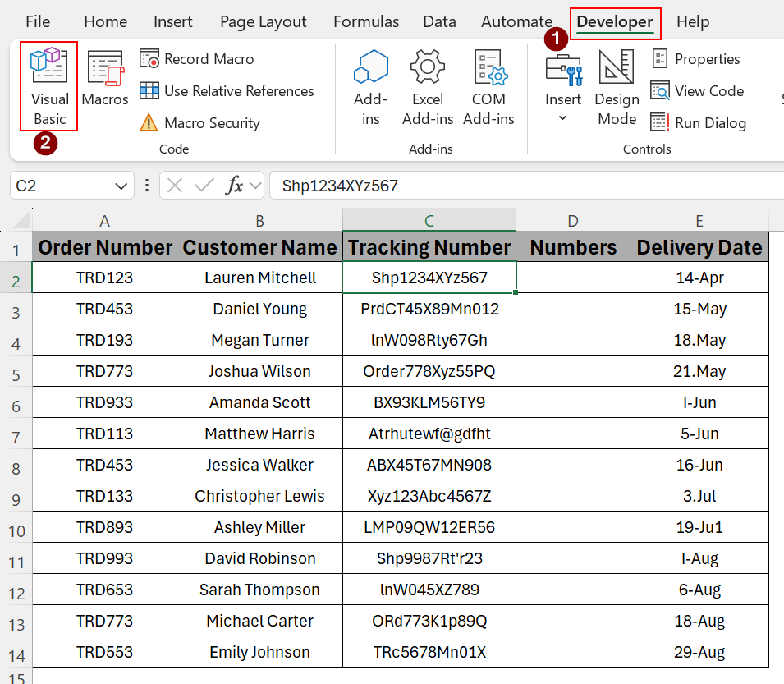This screenshot has width=784, height=684.
Task: Open Excel Add-ins manager
Action: (427, 85)
